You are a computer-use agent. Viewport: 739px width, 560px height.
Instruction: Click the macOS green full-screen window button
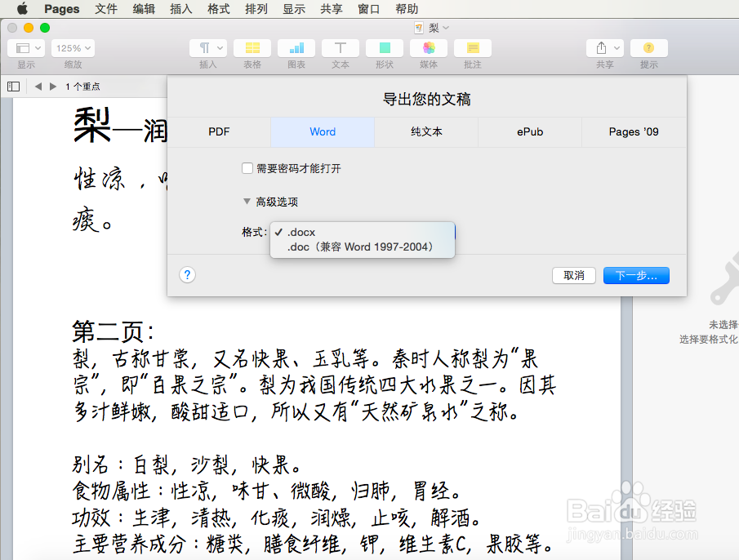pyautogui.click(x=45, y=28)
